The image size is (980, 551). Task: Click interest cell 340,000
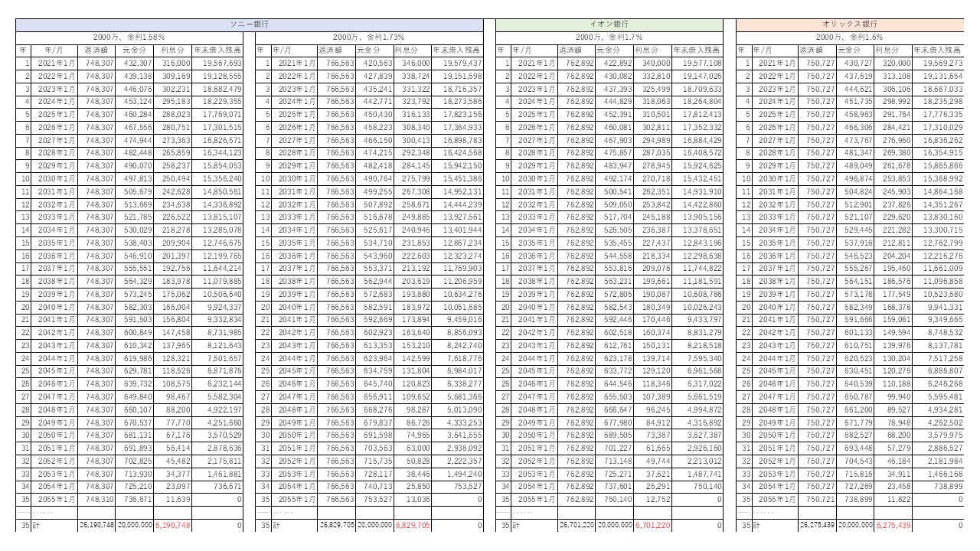(x=653, y=63)
